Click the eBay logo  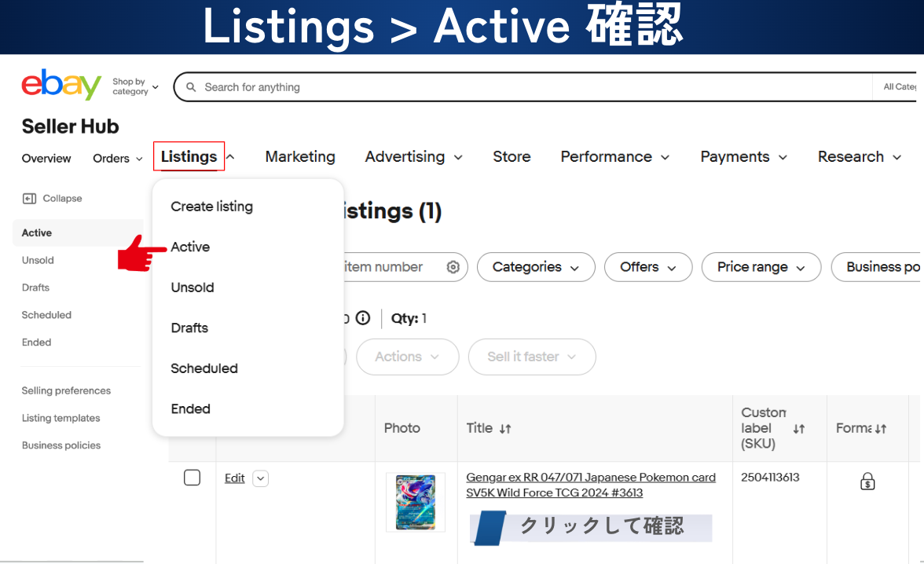pyautogui.click(x=61, y=85)
